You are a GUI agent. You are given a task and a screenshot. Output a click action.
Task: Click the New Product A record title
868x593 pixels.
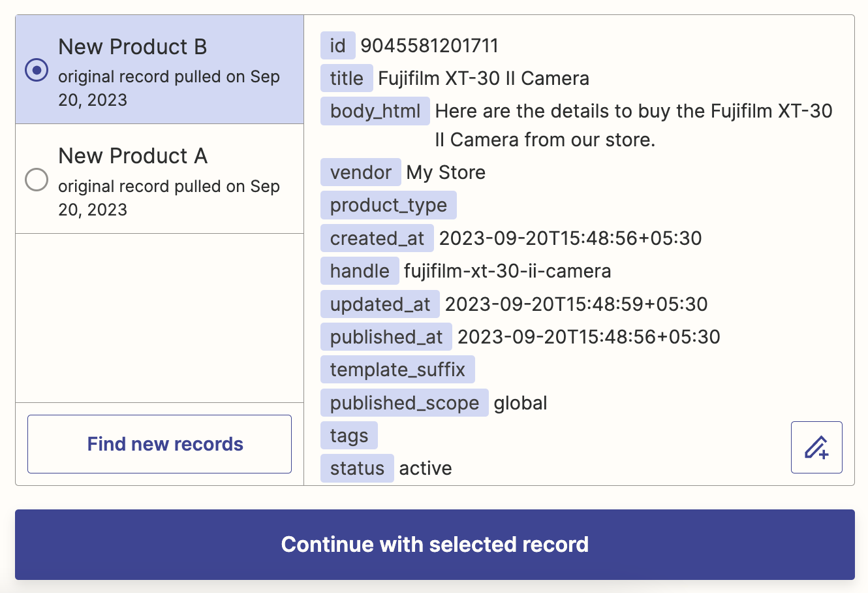pyautogui.click(x=132, y=156)
